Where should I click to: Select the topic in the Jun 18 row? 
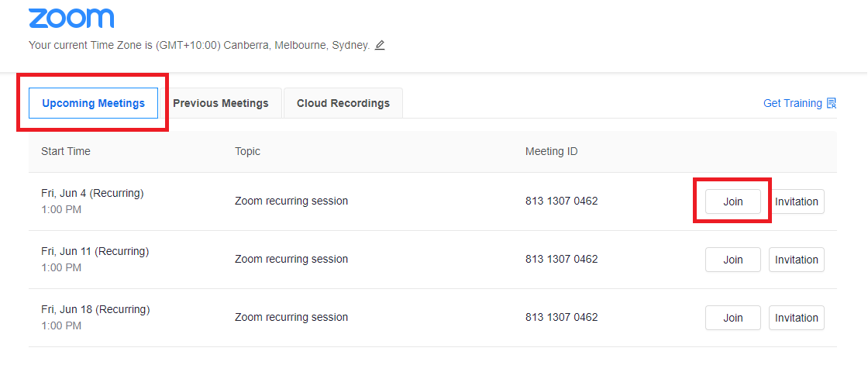coord(291,318)
